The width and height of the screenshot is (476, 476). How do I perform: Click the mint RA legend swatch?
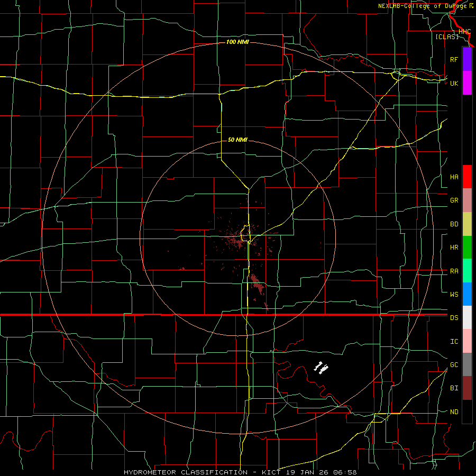point(467,271)
